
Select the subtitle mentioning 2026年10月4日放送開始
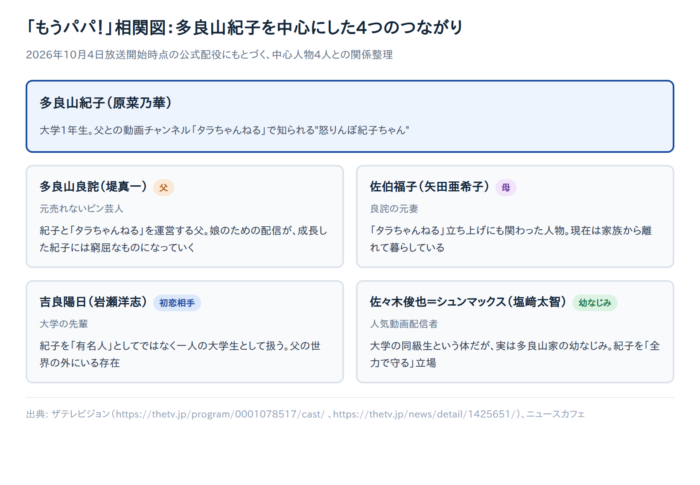(209, 54)
